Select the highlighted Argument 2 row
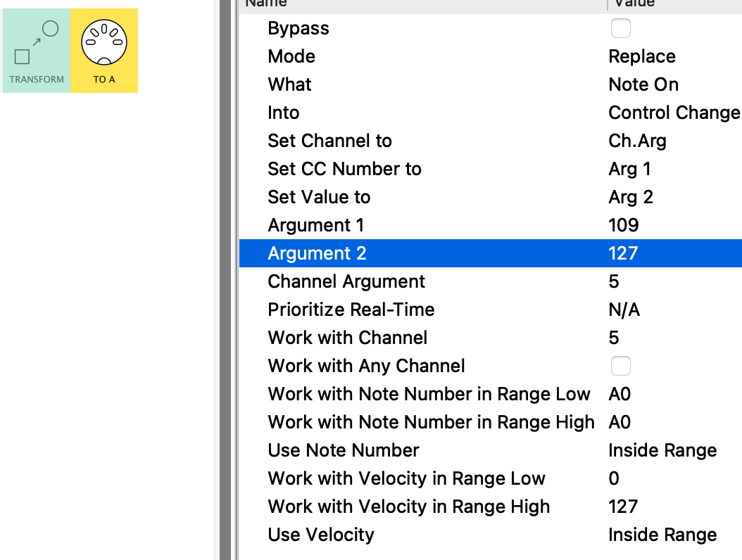 [x=422, y=253]
